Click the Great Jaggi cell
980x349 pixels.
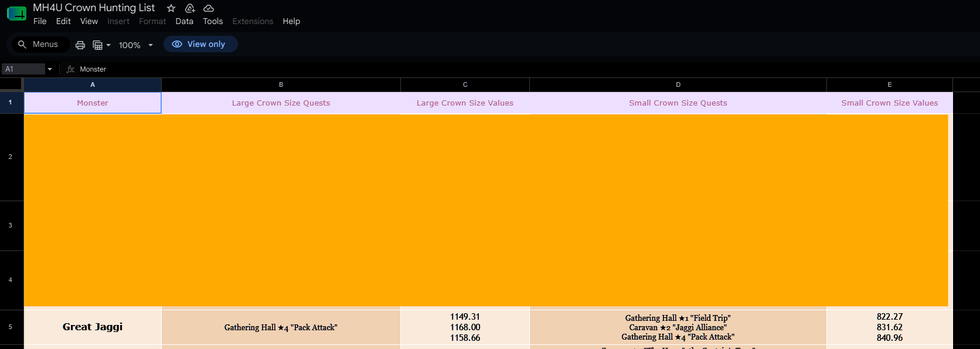[93, 327]
